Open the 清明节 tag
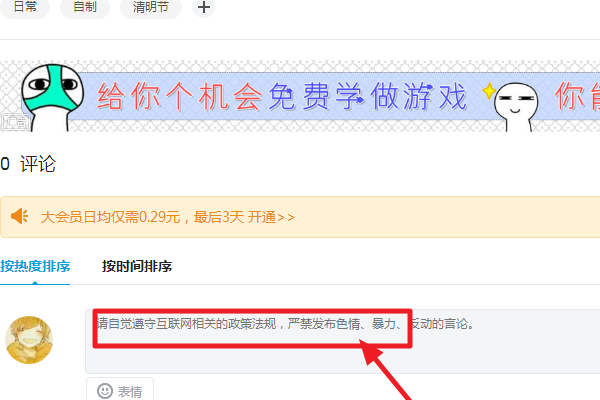 [x=151, y=7]
